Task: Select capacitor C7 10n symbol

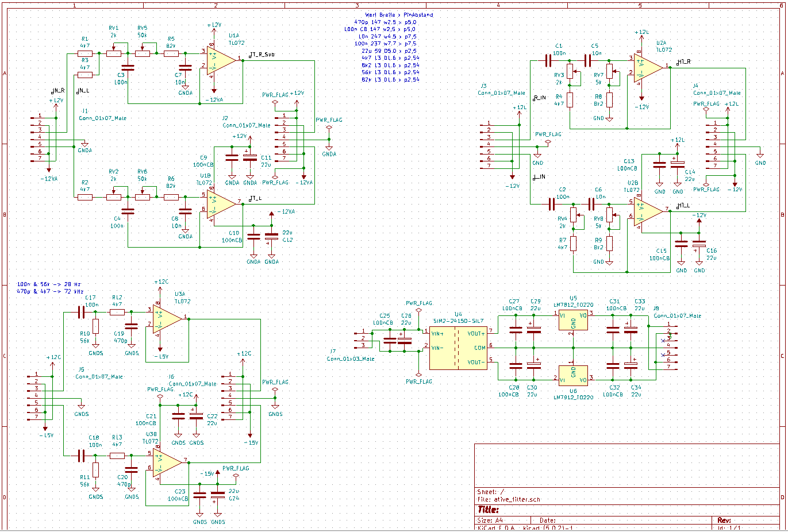Action: click(185, 68)
